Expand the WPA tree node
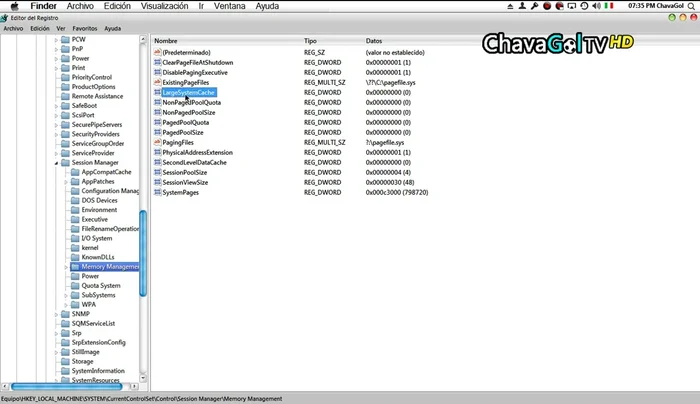Viewport: 700px width, 404px height. 66,305
